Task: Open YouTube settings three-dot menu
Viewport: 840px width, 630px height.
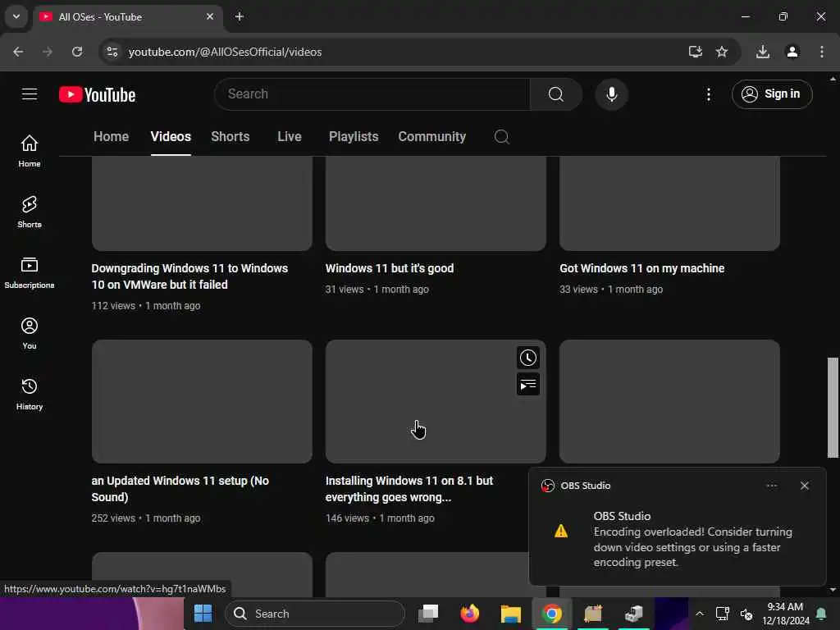Action: 708,95
